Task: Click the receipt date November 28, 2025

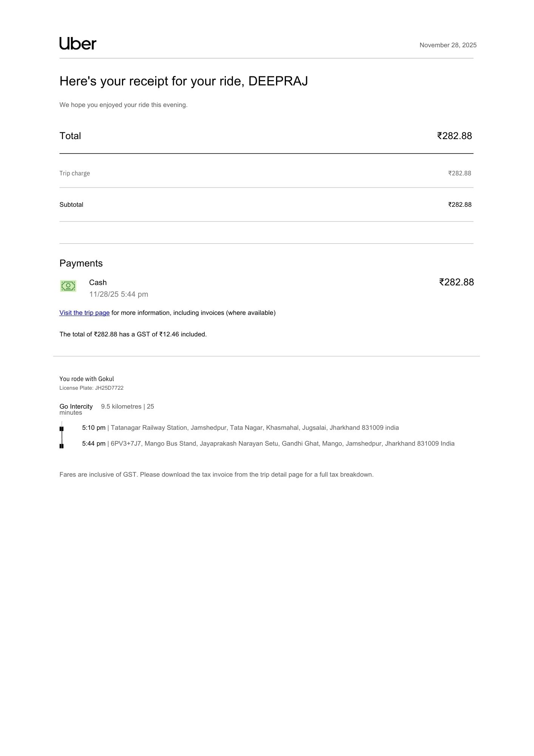Action: [448, 45]
